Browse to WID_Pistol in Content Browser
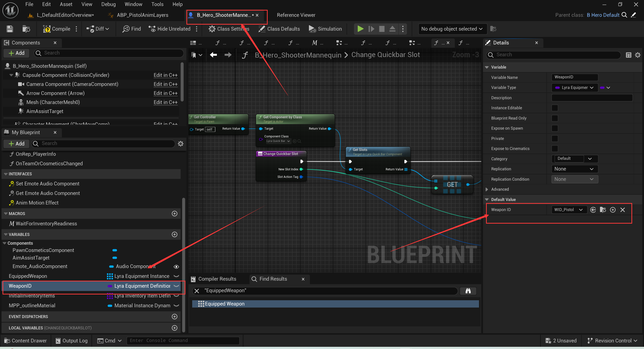The height and width of the screenshot is (349, 644). (x=603, y=210)
